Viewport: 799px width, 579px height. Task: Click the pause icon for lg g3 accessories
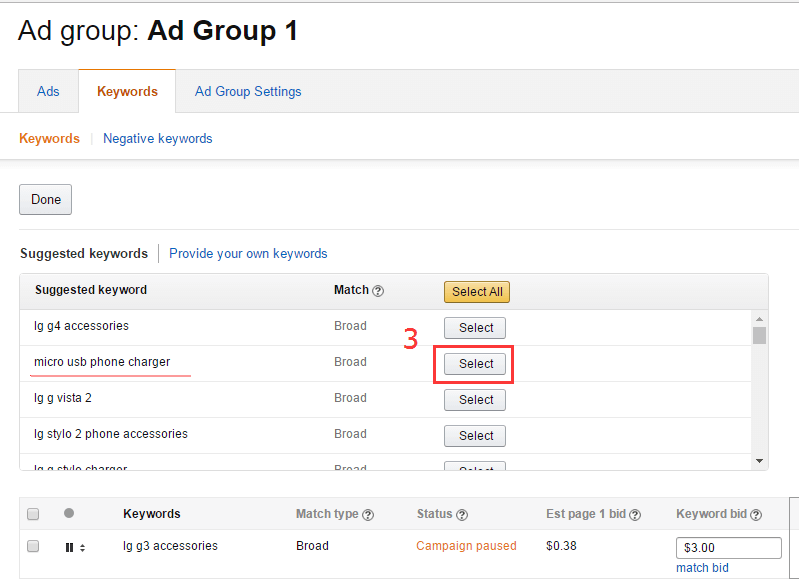[69, 547]
